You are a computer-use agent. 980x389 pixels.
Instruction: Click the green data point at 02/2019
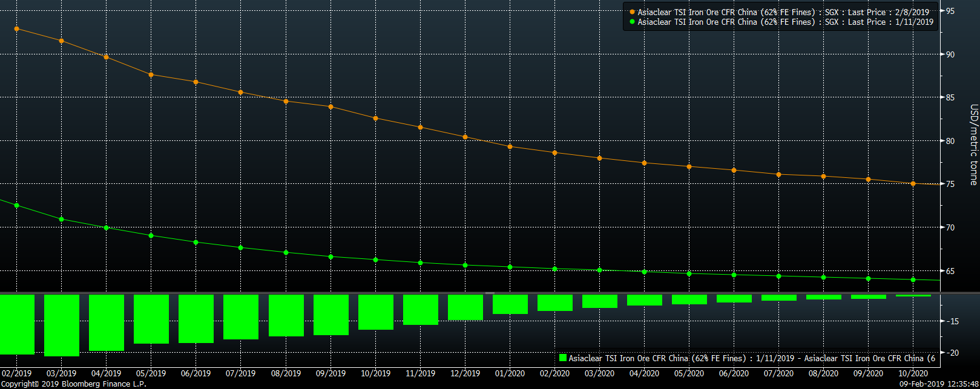click(16, 206)
